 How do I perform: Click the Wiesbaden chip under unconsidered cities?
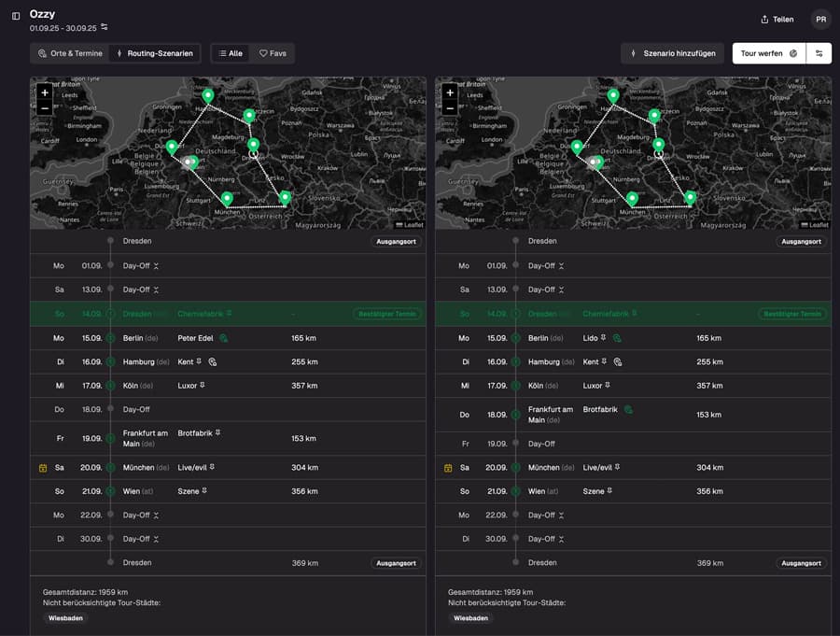(64, 617)
